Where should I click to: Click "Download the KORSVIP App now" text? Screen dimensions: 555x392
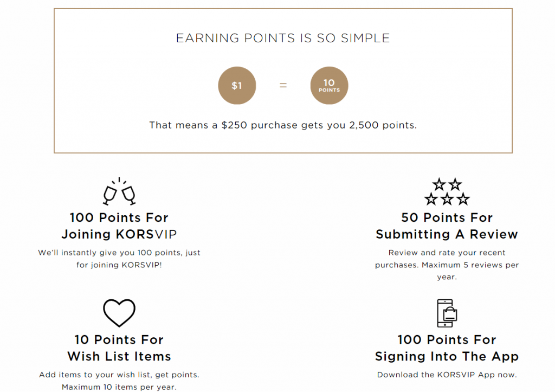point(447,375)
